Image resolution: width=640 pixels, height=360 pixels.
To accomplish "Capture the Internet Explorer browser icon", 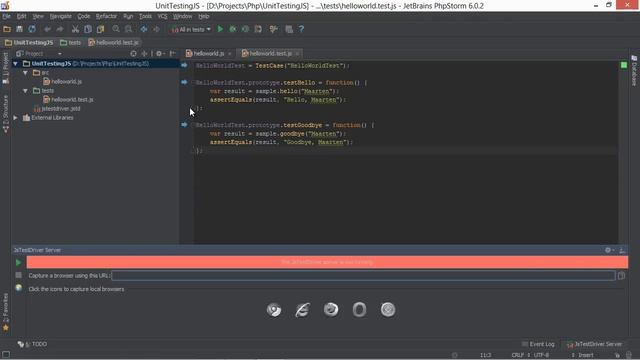I will (302, 310).
